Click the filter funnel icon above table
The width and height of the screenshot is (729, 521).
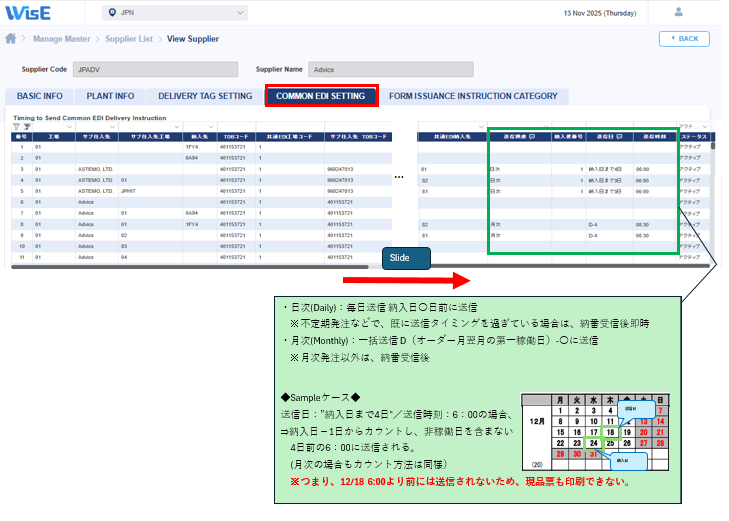coord(15,127)
